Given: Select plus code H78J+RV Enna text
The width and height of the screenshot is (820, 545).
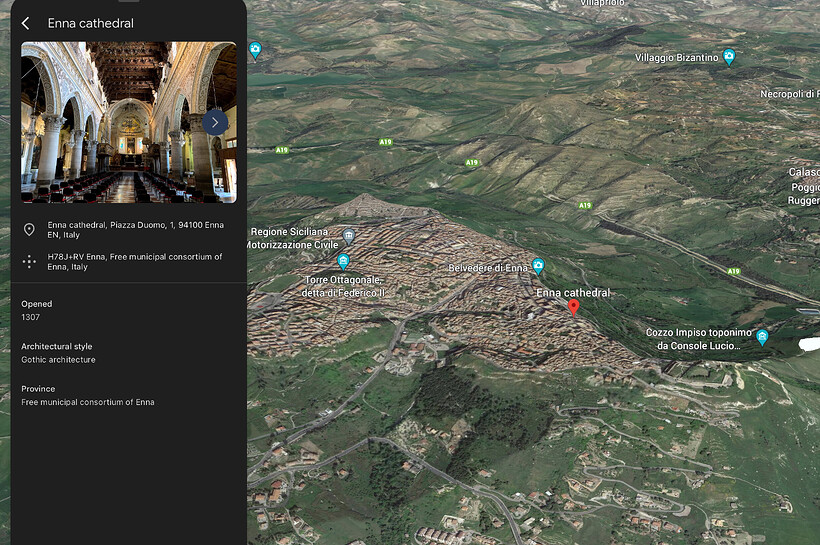Looking at the screenshot, I should click(x=134, y=262).
